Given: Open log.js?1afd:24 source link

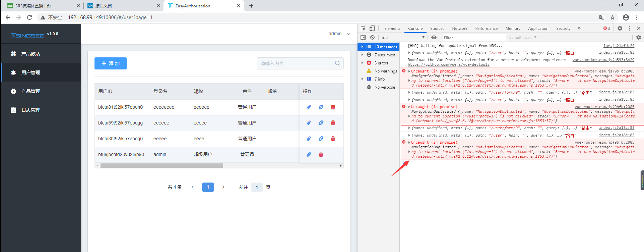Looking at the screenshot, I should [x=619, y=46].
